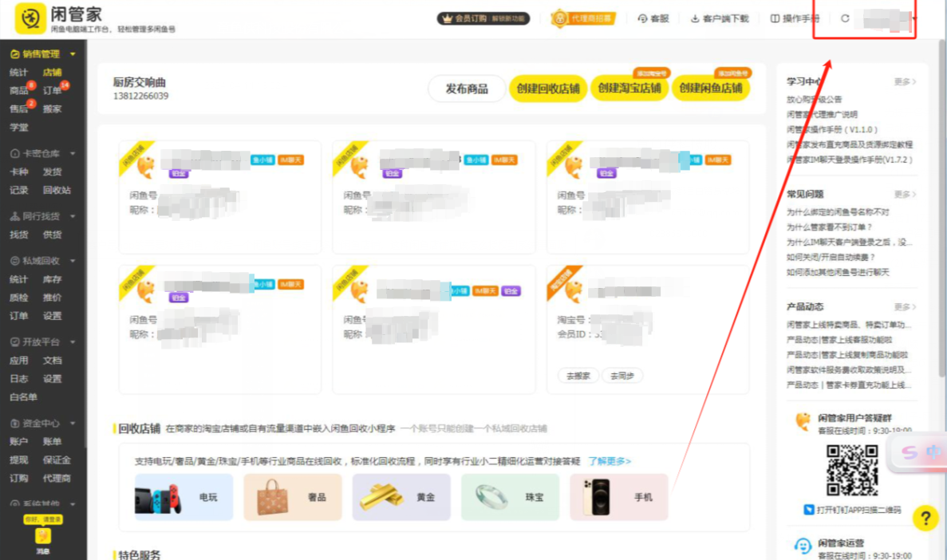Select the 电玩 recycling category tile
This screenshot has width=947, height=560.
tap(183, 497)
